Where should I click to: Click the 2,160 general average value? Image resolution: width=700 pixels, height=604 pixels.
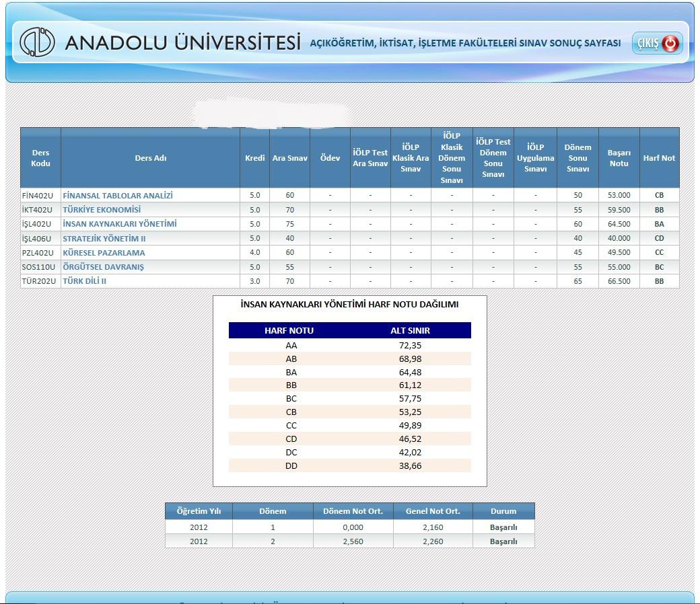pos(433,527)
